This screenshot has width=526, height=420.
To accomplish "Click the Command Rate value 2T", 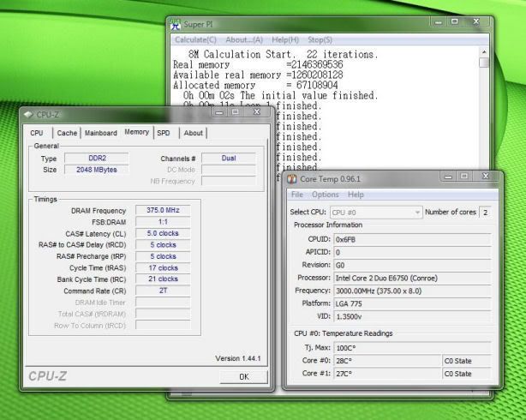I will (163, 291).
